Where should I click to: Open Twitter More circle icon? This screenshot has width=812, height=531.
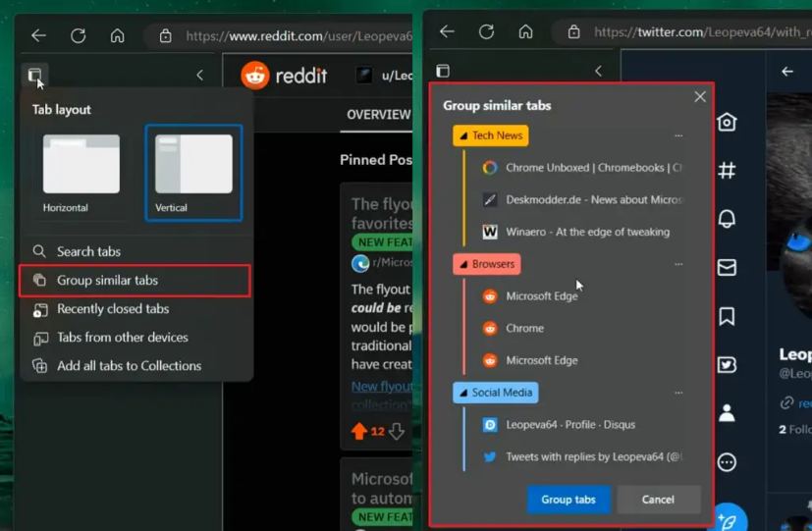[x=728, y=462]
